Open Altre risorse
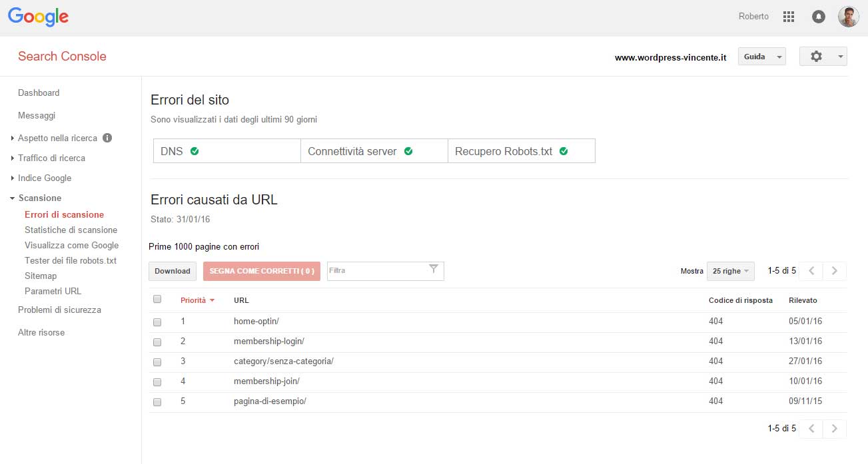The height and width of the screenshot is (464, 868). [x=41, y=333]
